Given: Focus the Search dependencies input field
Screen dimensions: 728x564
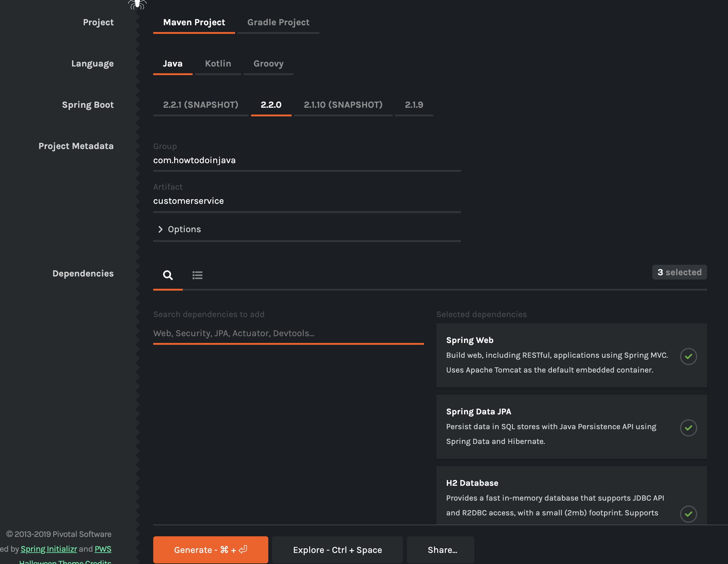Looking at the screenshot, I should click(x=288, y=333).
